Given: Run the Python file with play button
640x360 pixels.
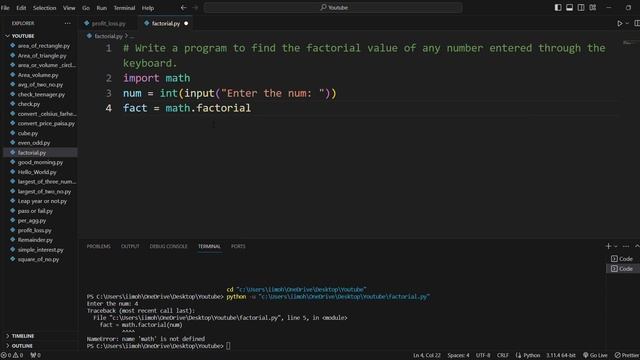Looking at the screenshot, I should tap(620, 24).
